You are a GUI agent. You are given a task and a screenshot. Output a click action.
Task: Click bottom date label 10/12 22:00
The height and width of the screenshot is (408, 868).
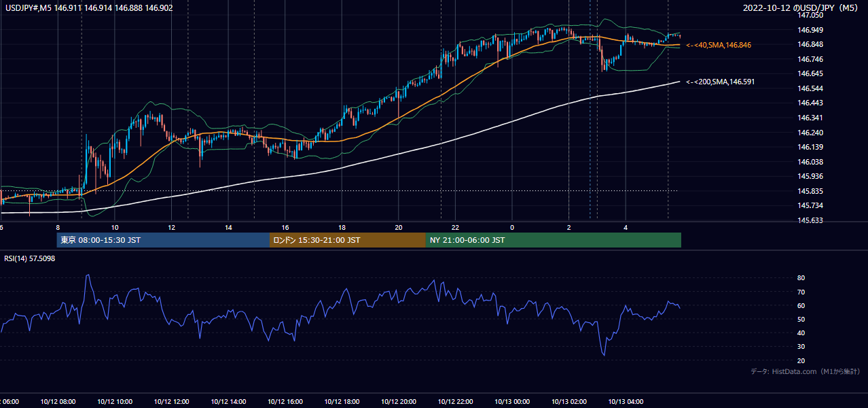point(455,402)
